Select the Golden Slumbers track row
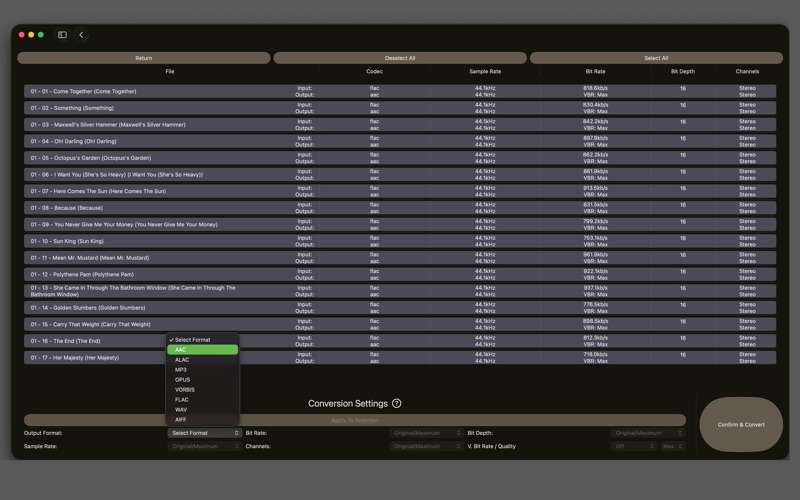 [x=400, y=308]
